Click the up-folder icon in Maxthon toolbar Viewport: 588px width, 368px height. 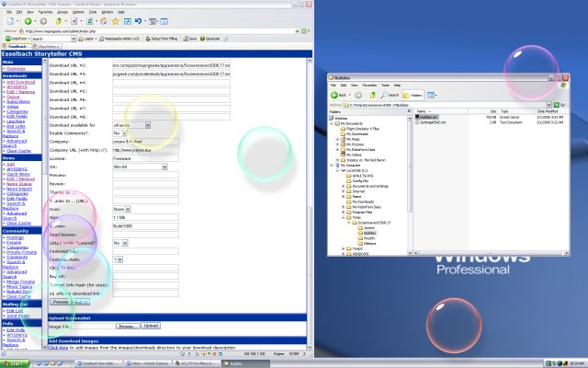coord(59,21)
